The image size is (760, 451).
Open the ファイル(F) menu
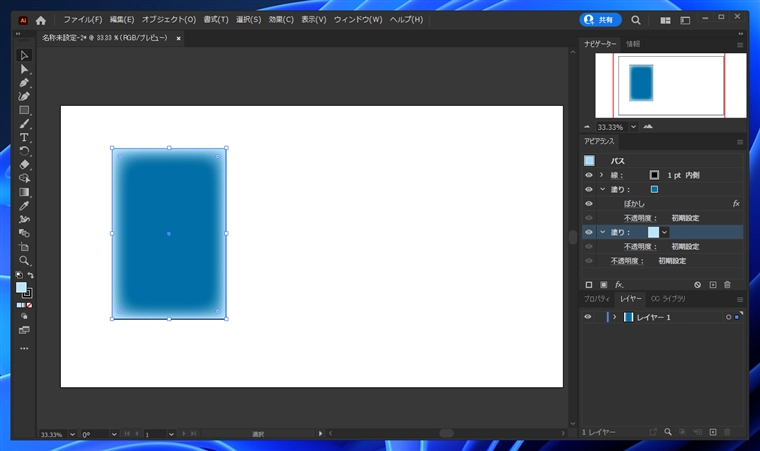83,20
